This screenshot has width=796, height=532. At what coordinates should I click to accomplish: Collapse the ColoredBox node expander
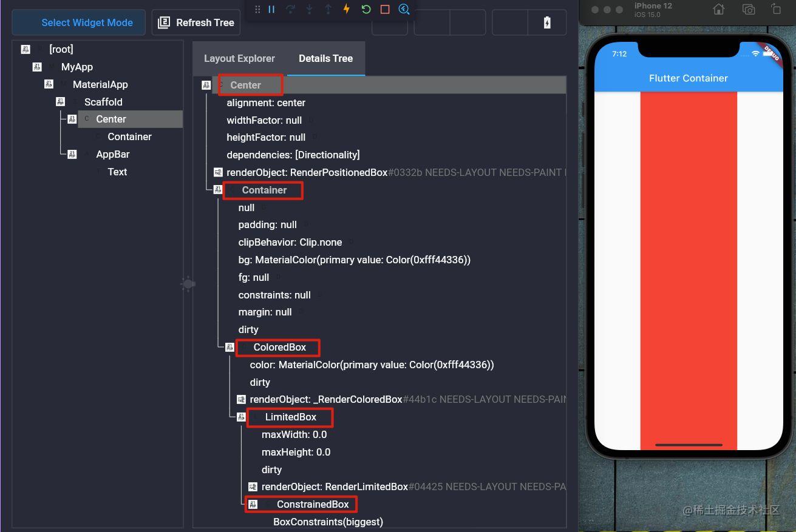[229, 347]
